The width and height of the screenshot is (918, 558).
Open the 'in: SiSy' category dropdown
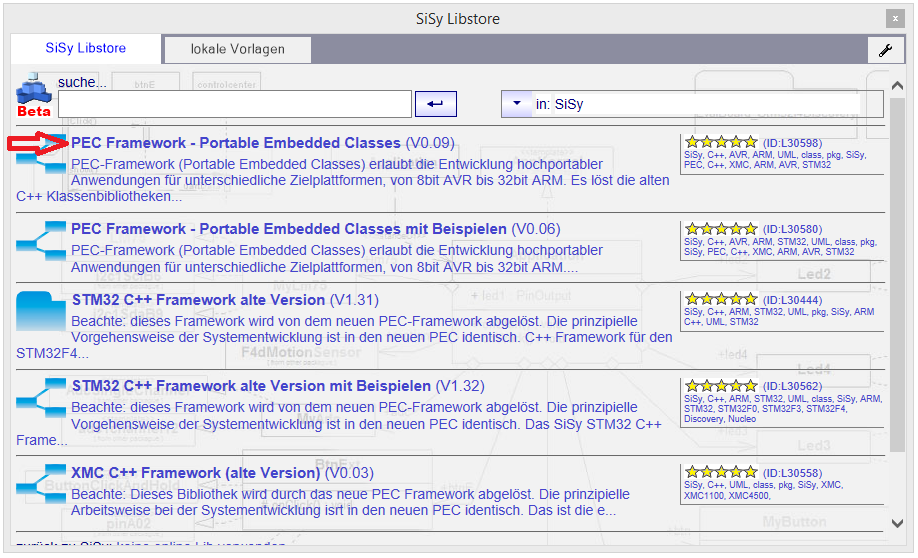coord(516,103)
